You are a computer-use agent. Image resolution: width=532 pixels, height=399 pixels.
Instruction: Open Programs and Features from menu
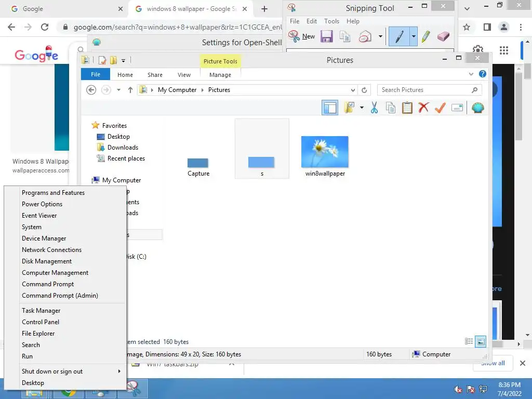click(54, 193)
